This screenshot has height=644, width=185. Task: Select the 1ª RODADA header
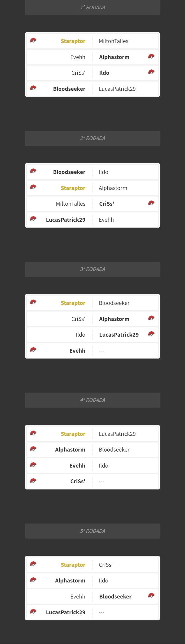coord(92,7)
